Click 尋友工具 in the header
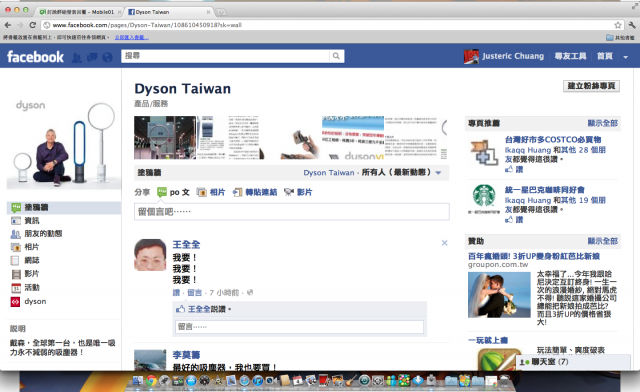This screenshot has width=640, height=392. 570,56
